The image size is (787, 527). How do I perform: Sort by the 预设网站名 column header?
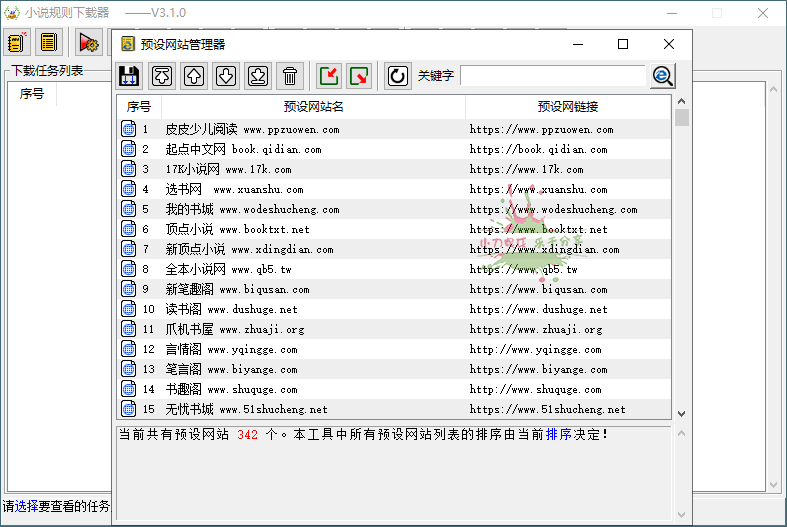click(313, 107)
